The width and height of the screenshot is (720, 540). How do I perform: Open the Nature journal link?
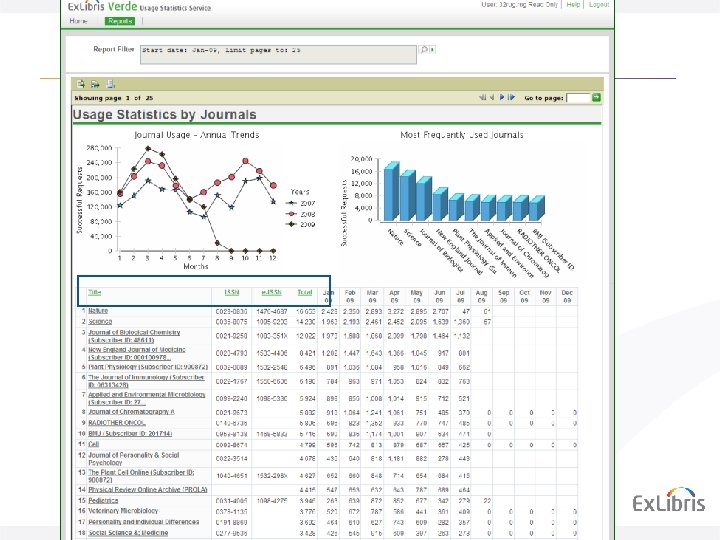pyautogui.click(x=98, y=311)
